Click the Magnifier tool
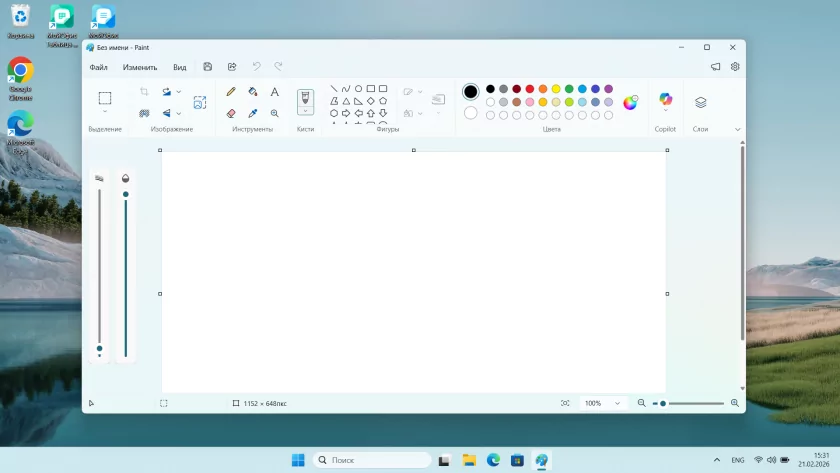Image resolution: width=840 pixels, height=473 pixels. [x=275, y=113]
